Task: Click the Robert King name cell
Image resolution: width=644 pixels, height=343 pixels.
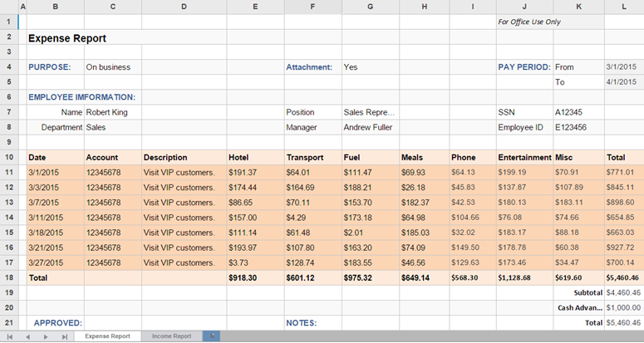Action: (x=112, y=112)
